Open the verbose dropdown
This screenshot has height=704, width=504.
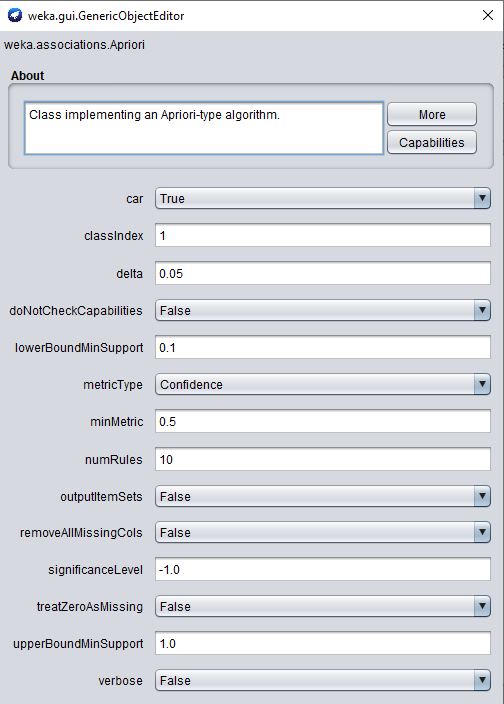[x=323, y=680]
